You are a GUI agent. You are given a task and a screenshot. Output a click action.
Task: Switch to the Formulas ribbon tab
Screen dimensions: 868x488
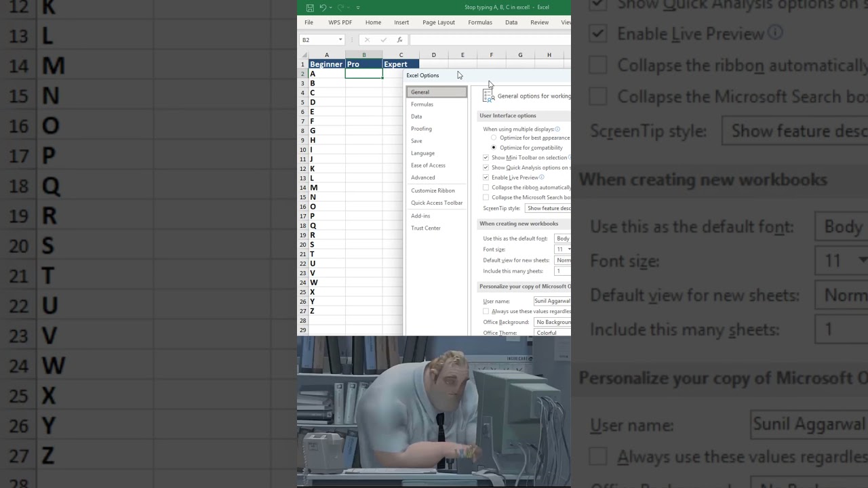click(x=480, y=22)
